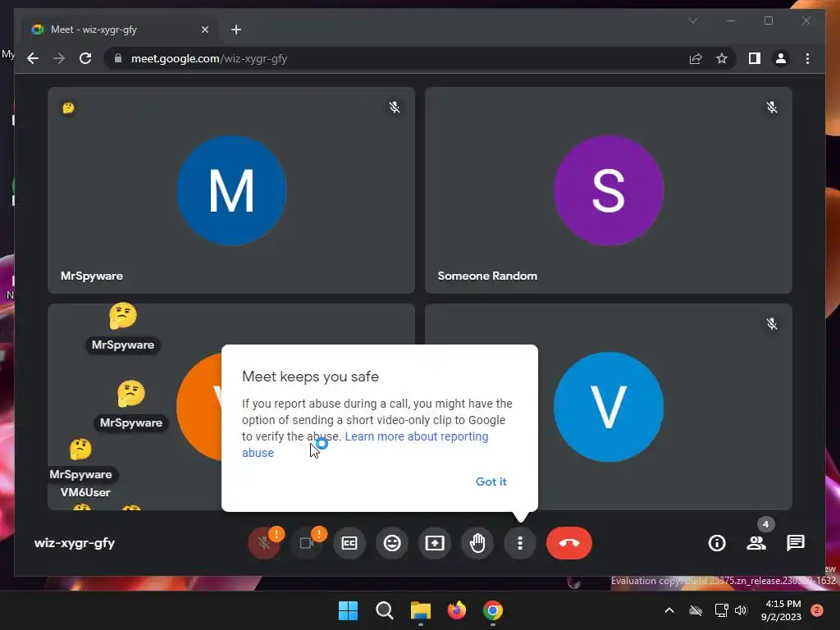840x630 pixels.
Task: Turn on captions with CC button
Action: pyautogui.click(x=349, y=543)
